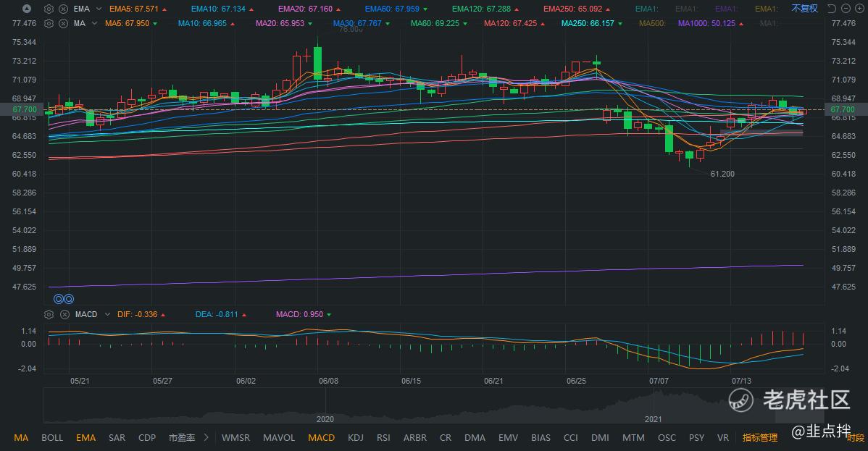The height and width of the screenshot is (451, 868).
Task: Select the MTM sub-indicator tab
Action: click(633, 438)
